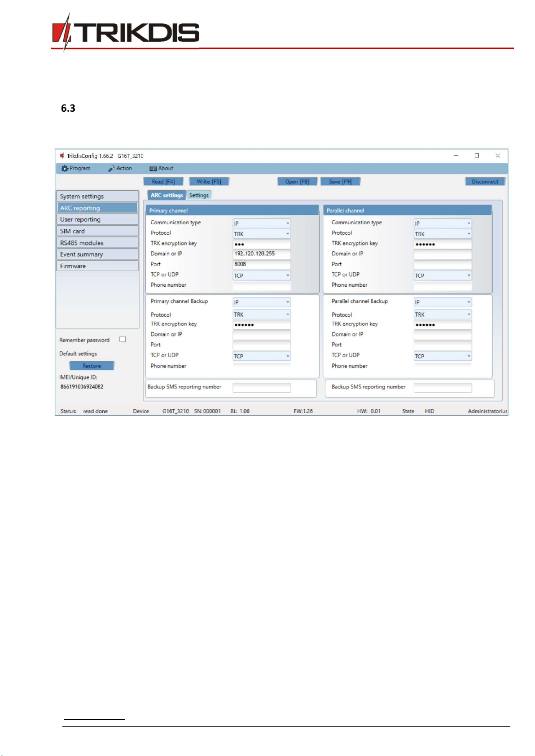Open Parallel channel Backup TCP or UDP dropdown

(443, 356)
